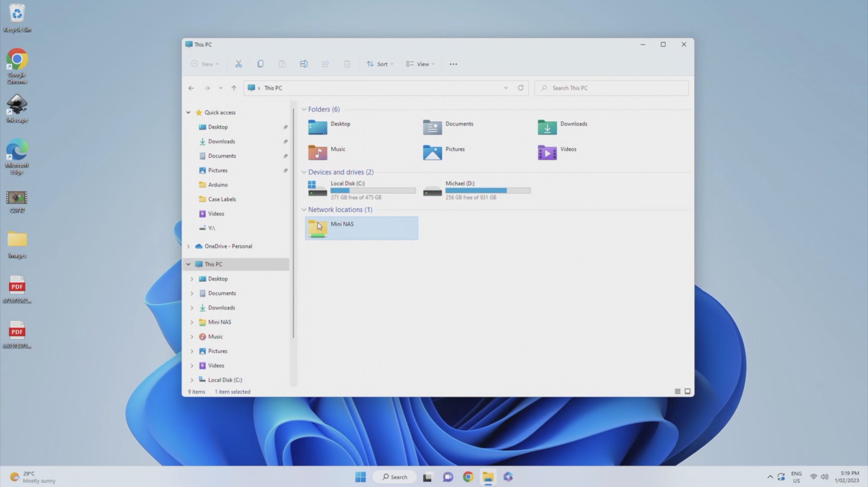This screenshot has height=487, width=868.
Task: Switch to large icons view in status bar
Action: click(x=687, y=391)
